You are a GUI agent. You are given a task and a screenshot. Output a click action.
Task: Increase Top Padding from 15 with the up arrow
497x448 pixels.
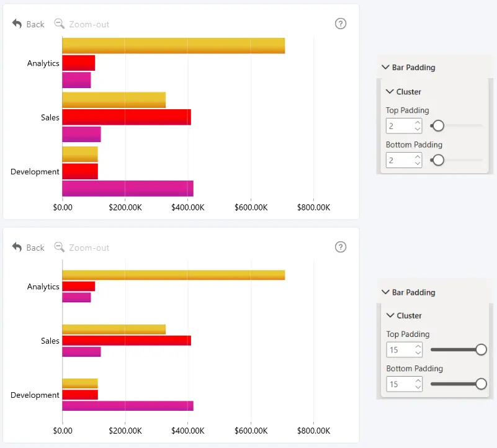click(418, 346)
